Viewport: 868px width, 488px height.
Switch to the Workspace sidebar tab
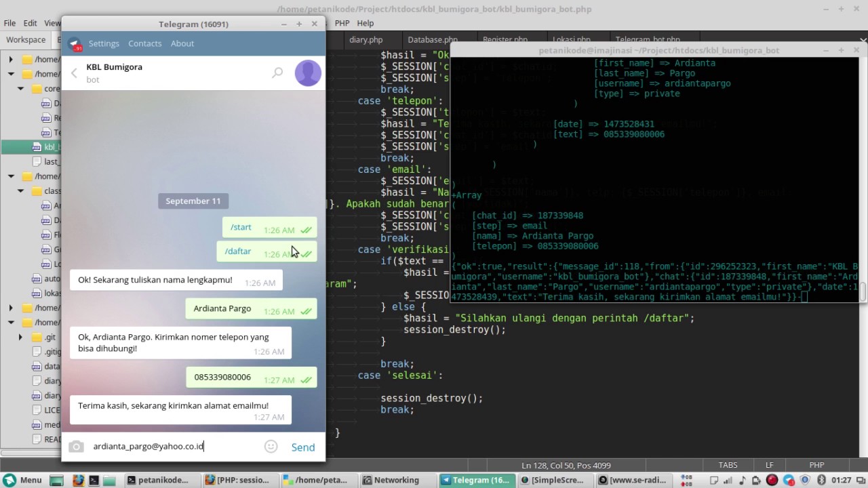click(26, 40)
